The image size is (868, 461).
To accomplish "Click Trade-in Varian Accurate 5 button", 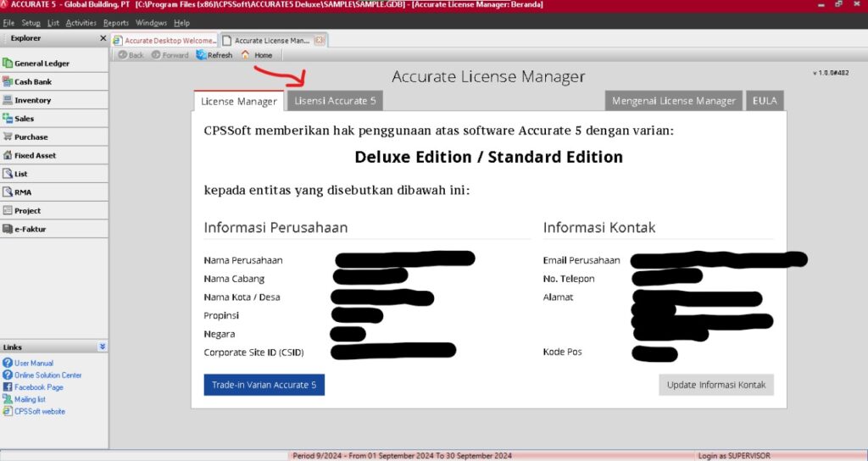I will pos(264,385).
